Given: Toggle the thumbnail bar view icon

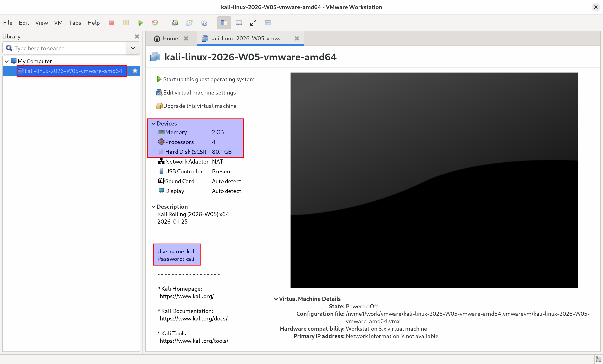Looking at the screenshot, I should [x=239, y=23].
